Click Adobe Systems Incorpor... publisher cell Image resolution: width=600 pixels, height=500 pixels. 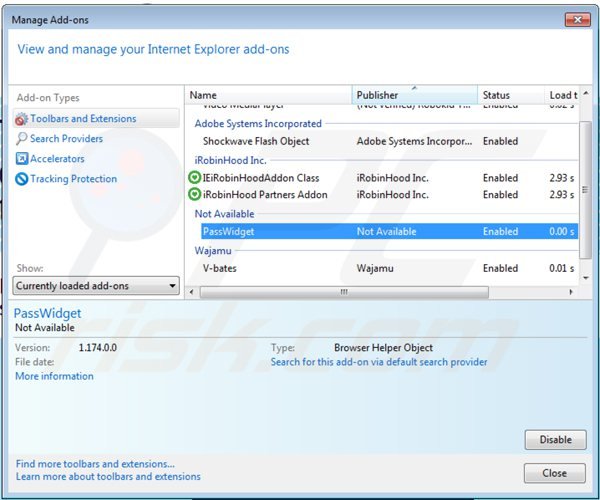414,141
